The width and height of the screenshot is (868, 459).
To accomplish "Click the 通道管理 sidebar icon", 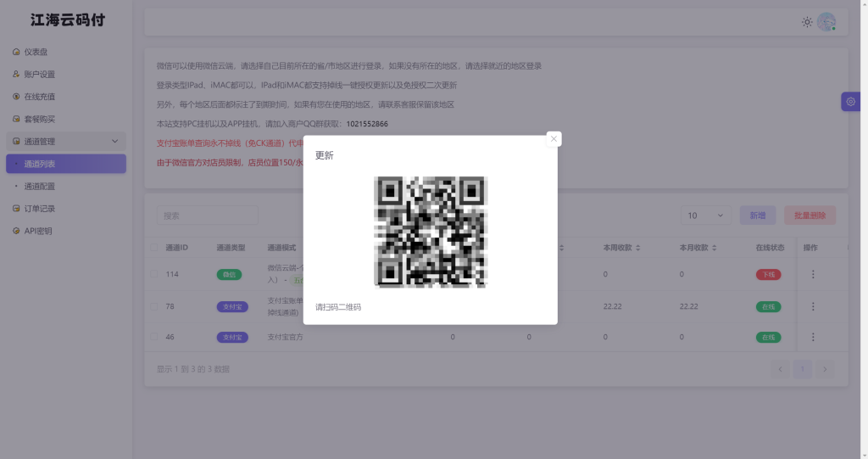I will pyautogui.click(x=16, y=142).
